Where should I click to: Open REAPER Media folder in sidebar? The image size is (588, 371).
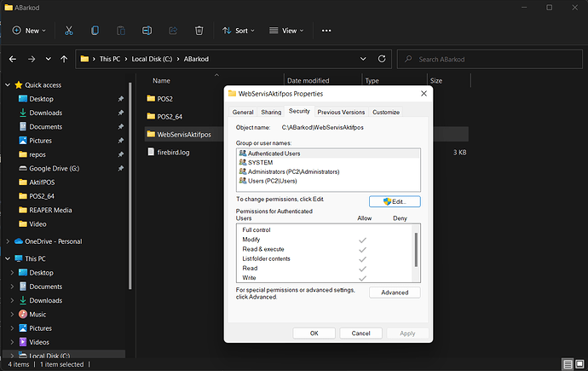point(50,210)
